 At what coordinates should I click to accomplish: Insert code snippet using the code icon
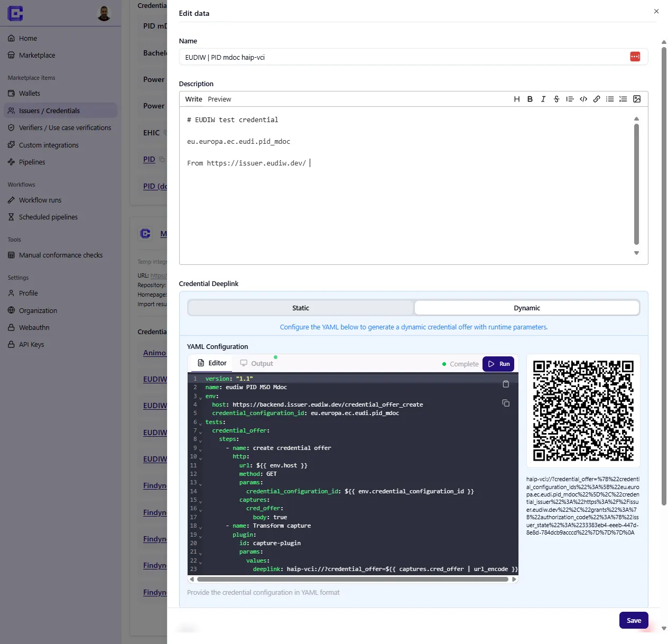pyautogui.click(x=583, y=99)
